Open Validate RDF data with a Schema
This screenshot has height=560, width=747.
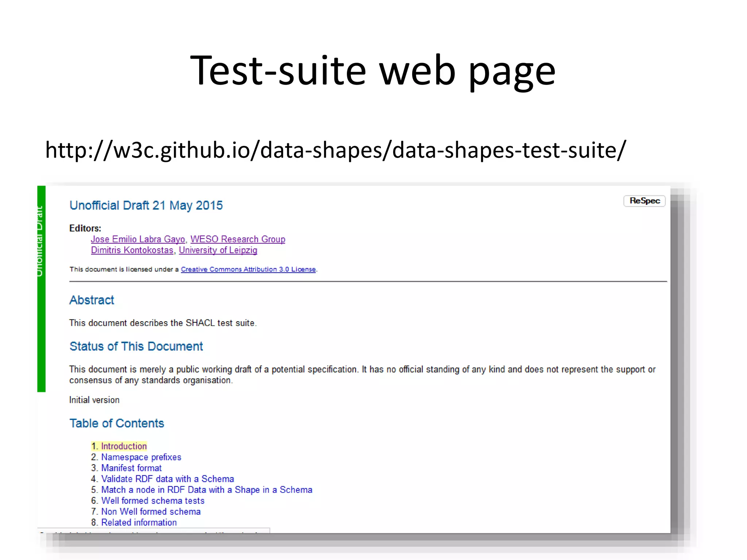tap(167, 479)
